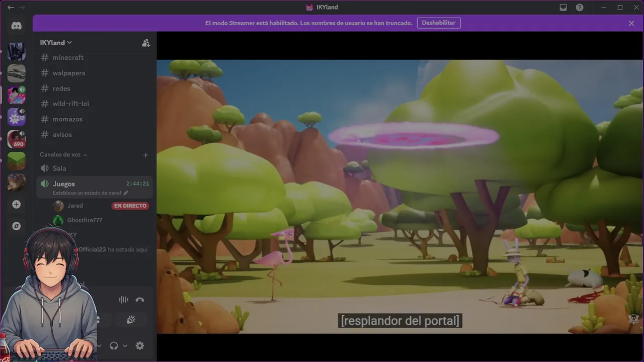
Task: Click EN DIRECTO badge next to Jared
Action: [130, 206]
